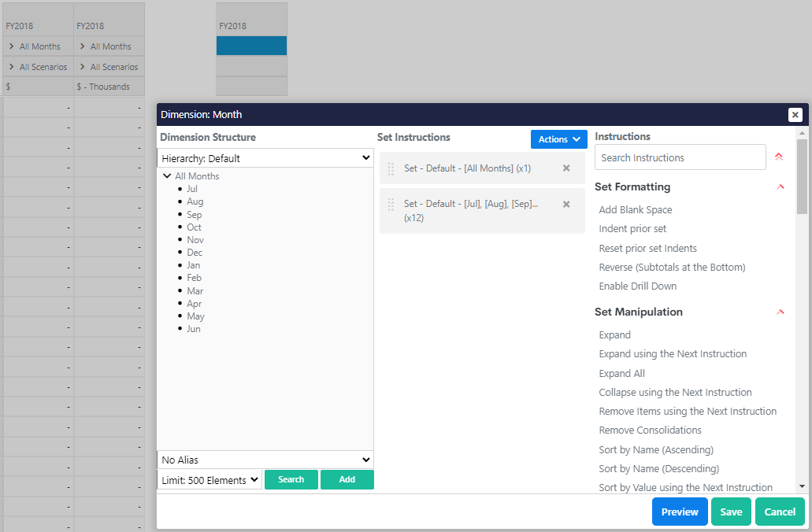Select the Oct month element
The width and height of the screenshot is (812, 532).
point(194,227)
